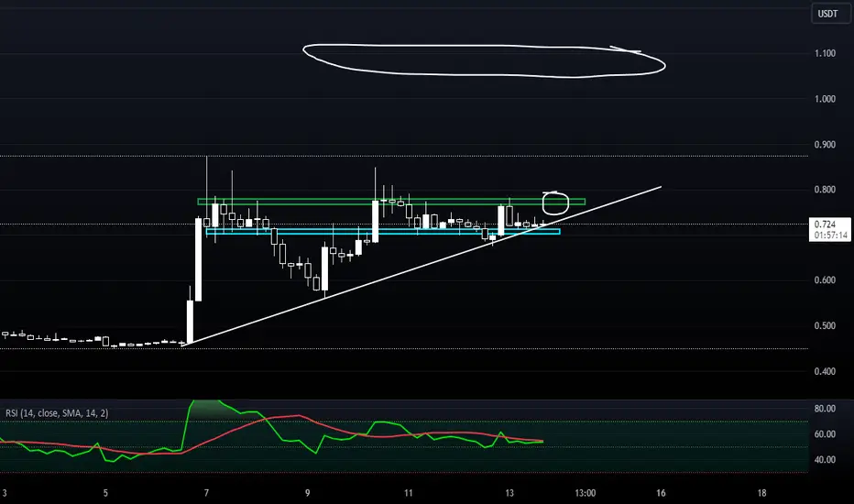Image resolution: width=854 pixels, height=504 pixels.
Task: Click the 1.100 price axis label
Action: pos(825,53)
